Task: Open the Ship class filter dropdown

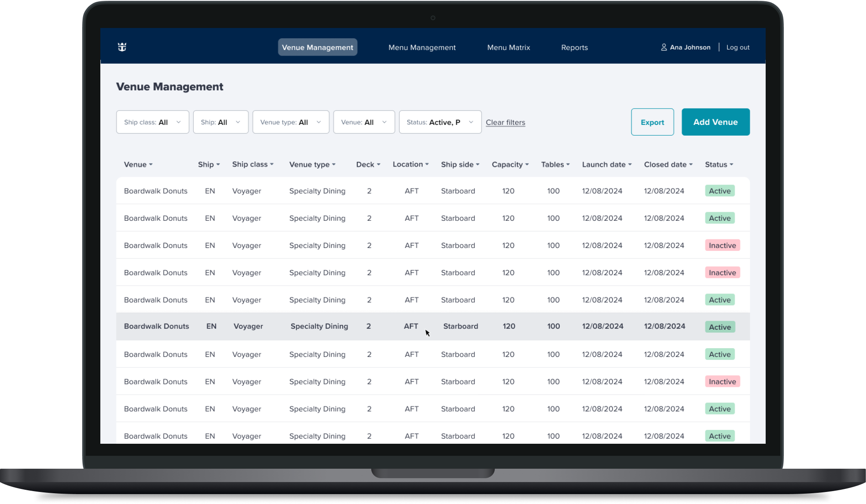Action: [x=152, y=122]
